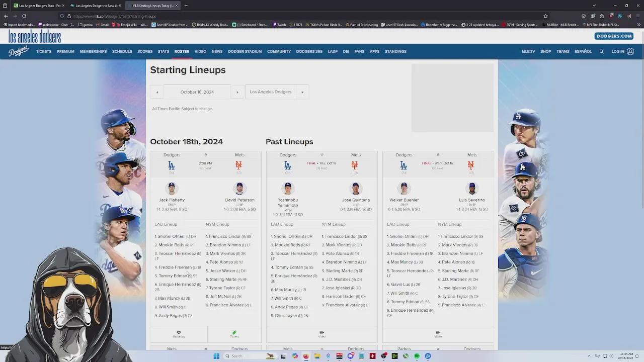
Task: Open the Video menu item
Action: tap(200, 51)
